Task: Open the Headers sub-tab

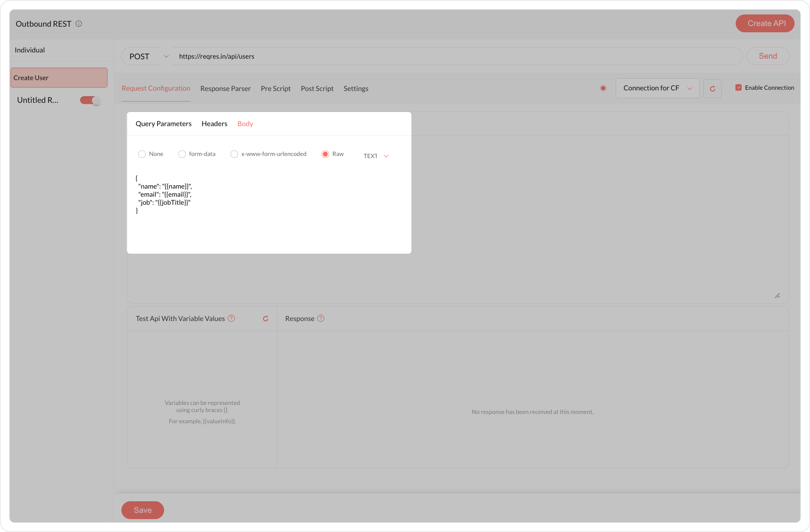Action: pos(214,124)
